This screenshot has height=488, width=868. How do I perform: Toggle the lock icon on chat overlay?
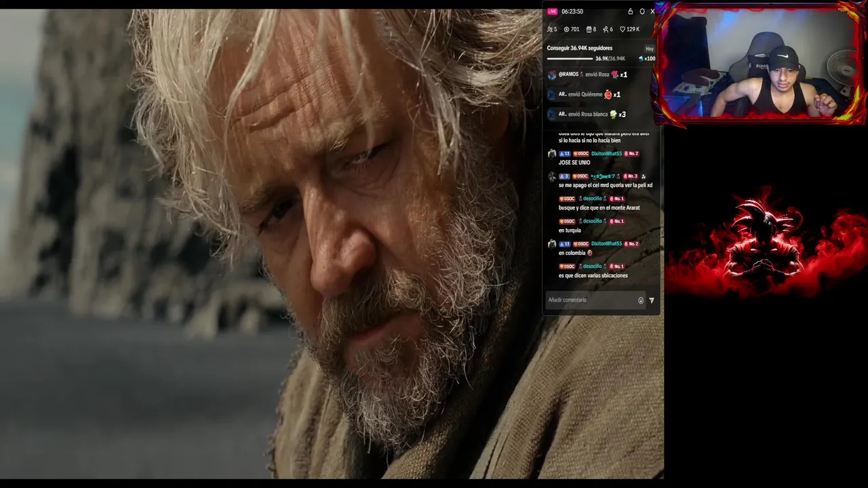(631, 12)
